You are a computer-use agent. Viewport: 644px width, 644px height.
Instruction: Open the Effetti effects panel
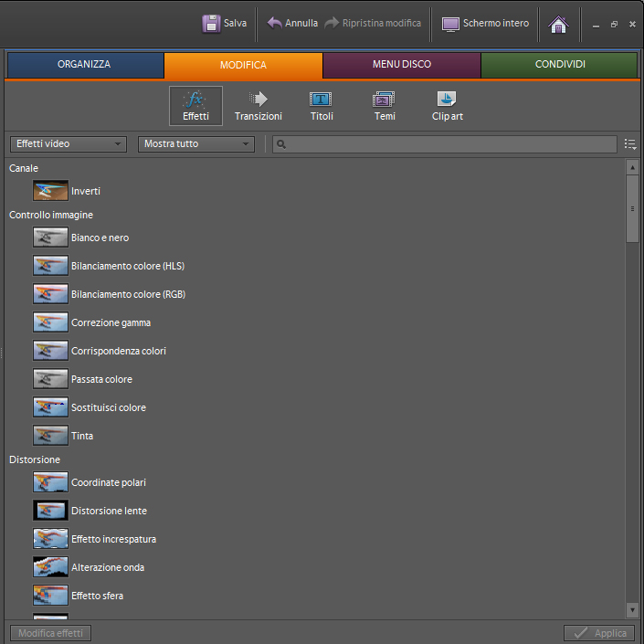point(195,105)
